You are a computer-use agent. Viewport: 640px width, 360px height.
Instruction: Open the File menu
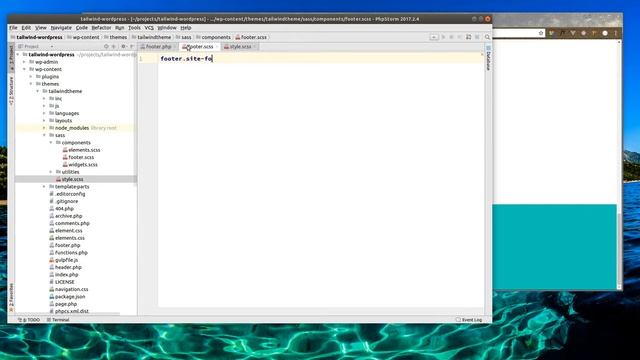click(13, 28)
